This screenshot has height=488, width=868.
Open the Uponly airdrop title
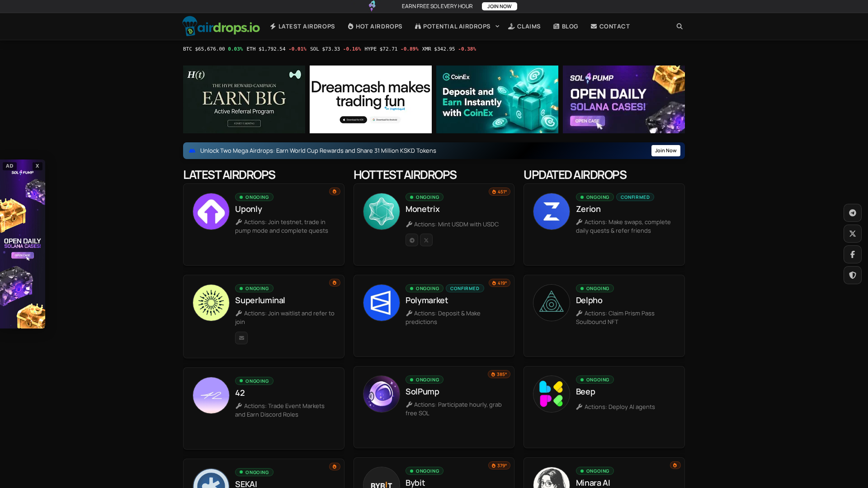pos(249,209)
